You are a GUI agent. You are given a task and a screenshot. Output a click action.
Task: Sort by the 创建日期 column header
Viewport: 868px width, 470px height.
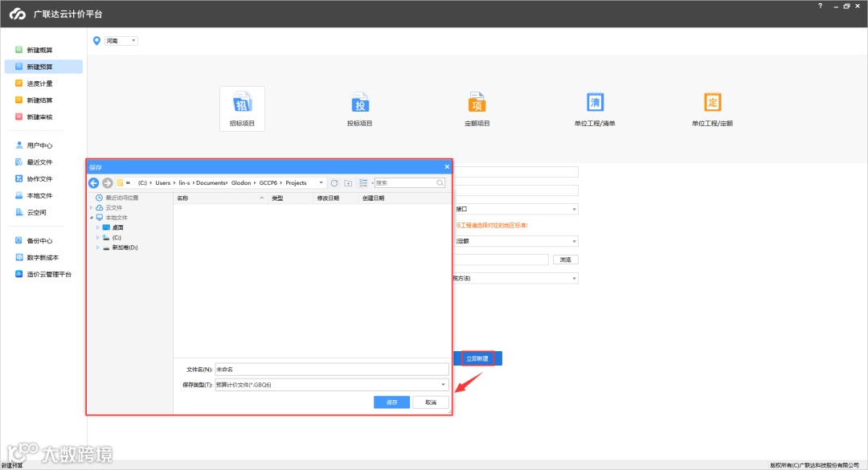click(x=404, y=198)
